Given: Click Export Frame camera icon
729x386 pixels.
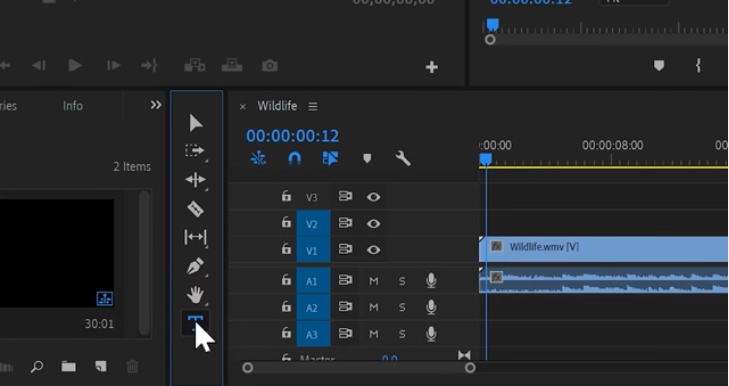Looking at the screenshot, I should (x=270, y=66).
